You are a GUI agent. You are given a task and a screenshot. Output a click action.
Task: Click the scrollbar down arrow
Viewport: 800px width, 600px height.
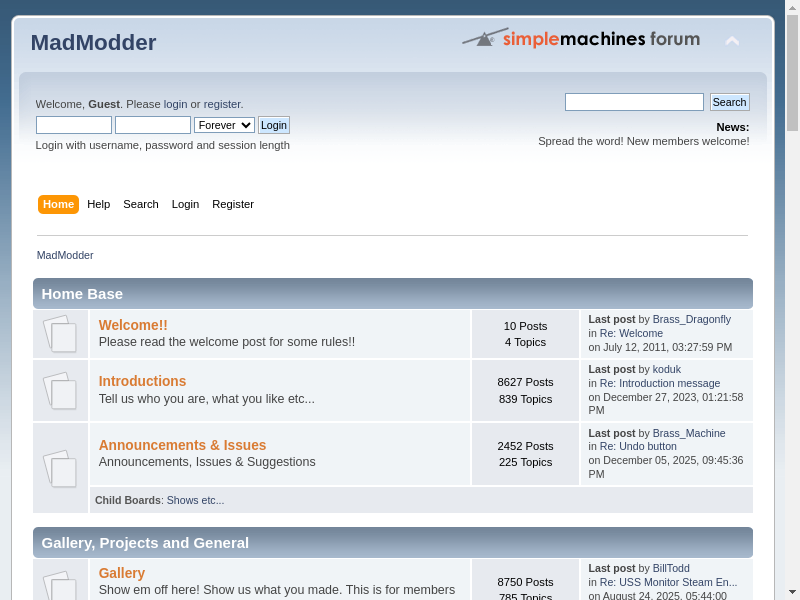792,591
